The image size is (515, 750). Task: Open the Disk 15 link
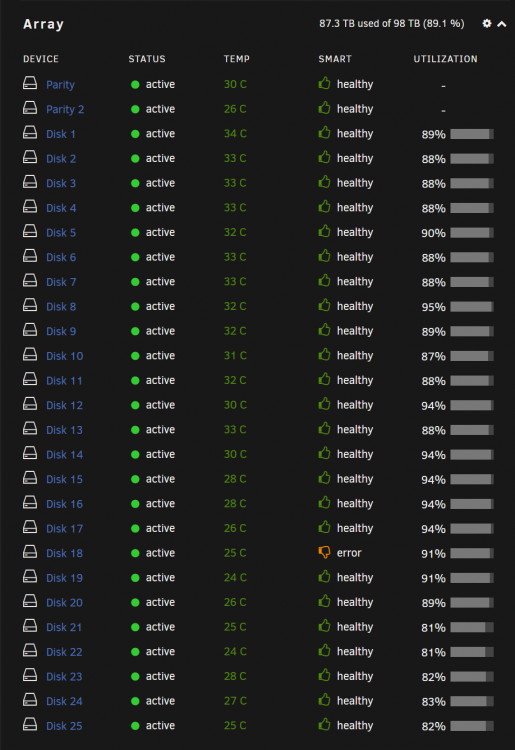(x=65, y=479)
